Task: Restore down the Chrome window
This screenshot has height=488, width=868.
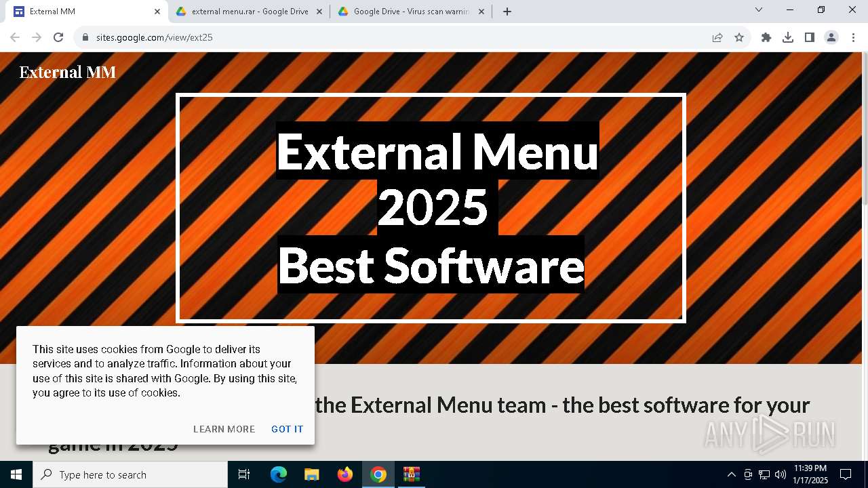Action: [x=821, y=9]
